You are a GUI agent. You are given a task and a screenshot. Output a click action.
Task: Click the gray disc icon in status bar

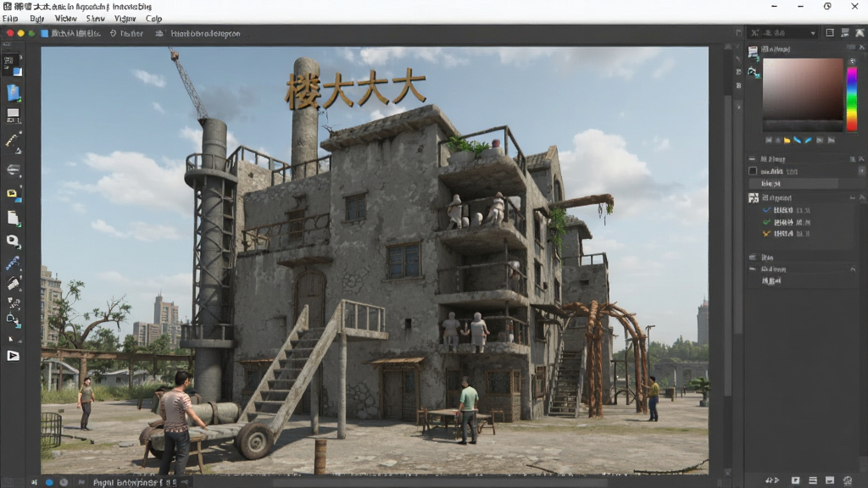64,482
